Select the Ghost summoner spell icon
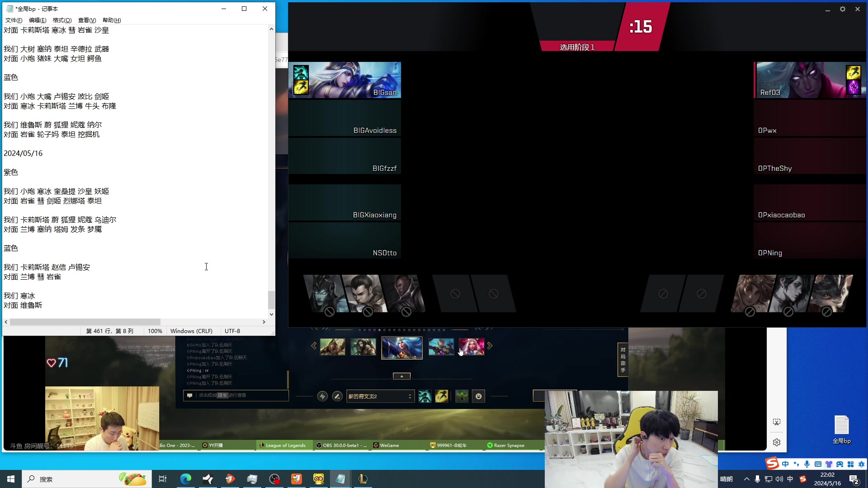The width and height of the screenshot is (868, 488). pos(425,396)
